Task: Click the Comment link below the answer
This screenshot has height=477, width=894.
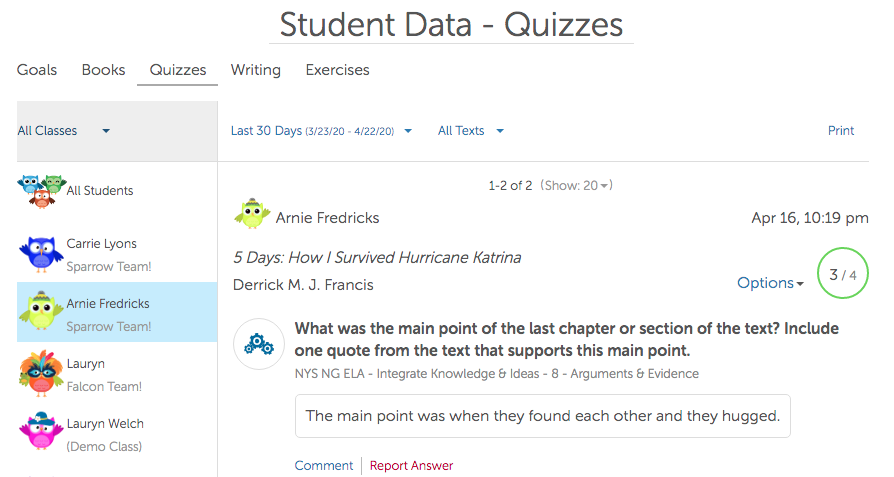Action: [323, 465]
